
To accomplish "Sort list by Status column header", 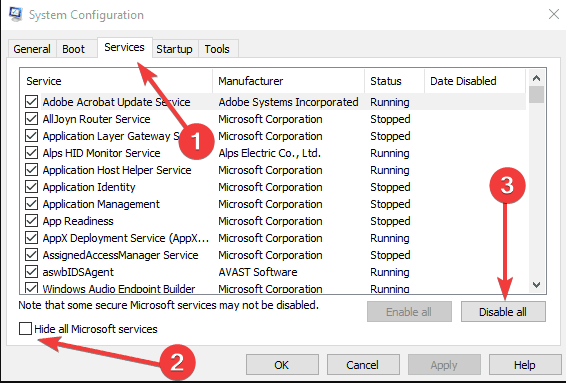I will coord(395,81).
